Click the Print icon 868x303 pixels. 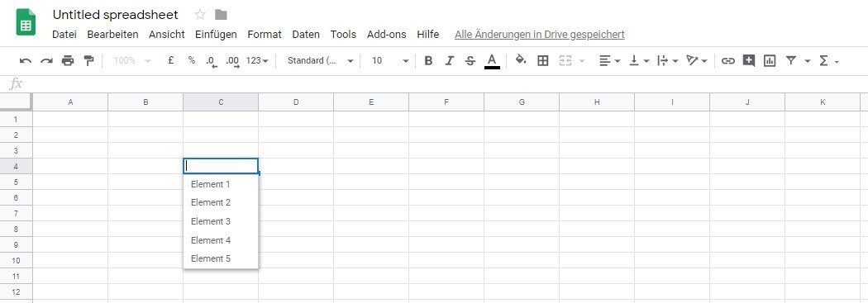(x=68, y=61)
